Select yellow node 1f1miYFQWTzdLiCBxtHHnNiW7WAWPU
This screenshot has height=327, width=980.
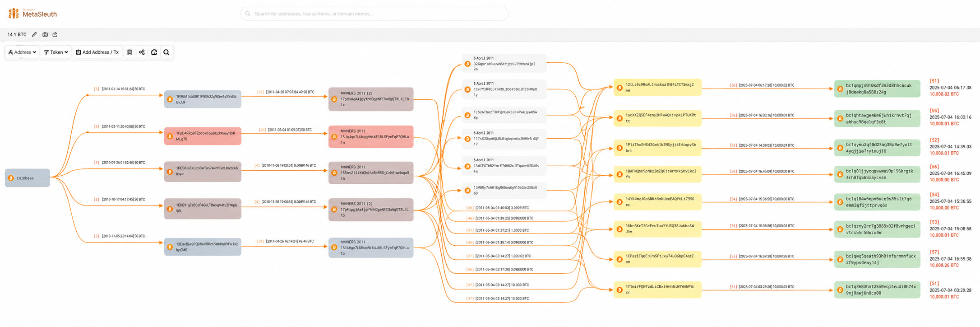point(657,290)
